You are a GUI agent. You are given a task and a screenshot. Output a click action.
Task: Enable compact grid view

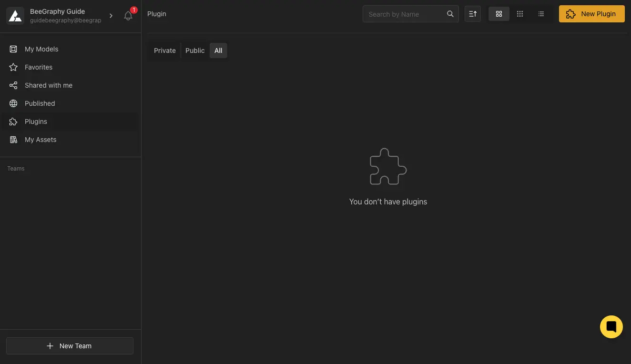coord(519,14)
